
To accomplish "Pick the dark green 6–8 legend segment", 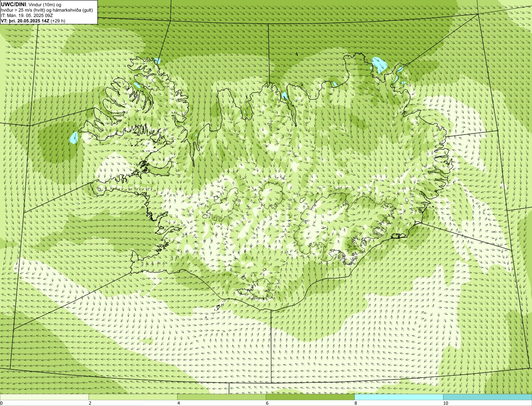I will pos(310,397).
